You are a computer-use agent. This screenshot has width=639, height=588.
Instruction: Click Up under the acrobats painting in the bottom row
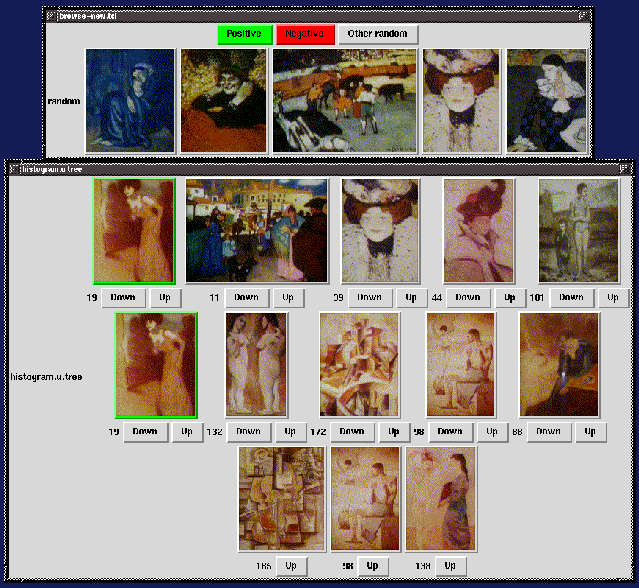(373, 566)
